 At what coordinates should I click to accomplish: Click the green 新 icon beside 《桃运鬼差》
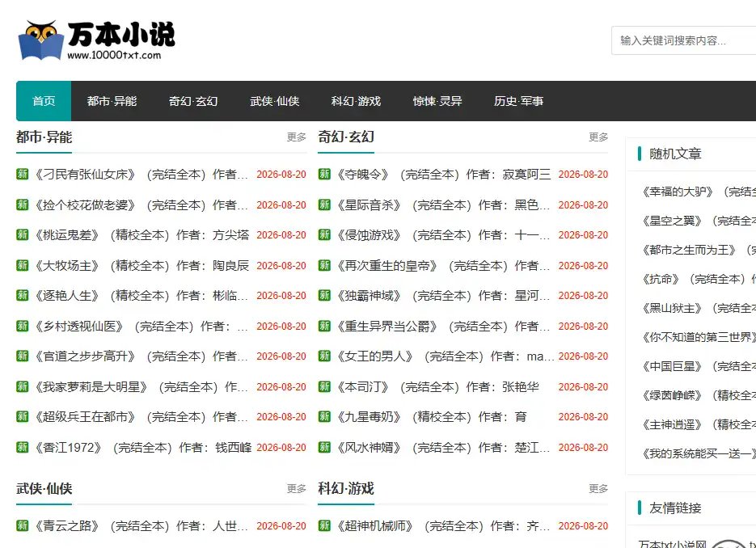(22, 234)
